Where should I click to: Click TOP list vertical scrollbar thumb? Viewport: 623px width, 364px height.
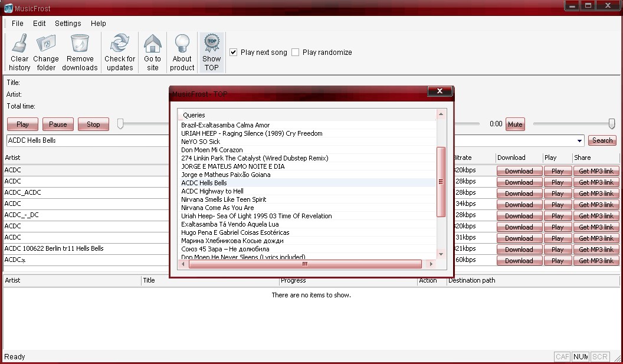(x=441, y=182)
